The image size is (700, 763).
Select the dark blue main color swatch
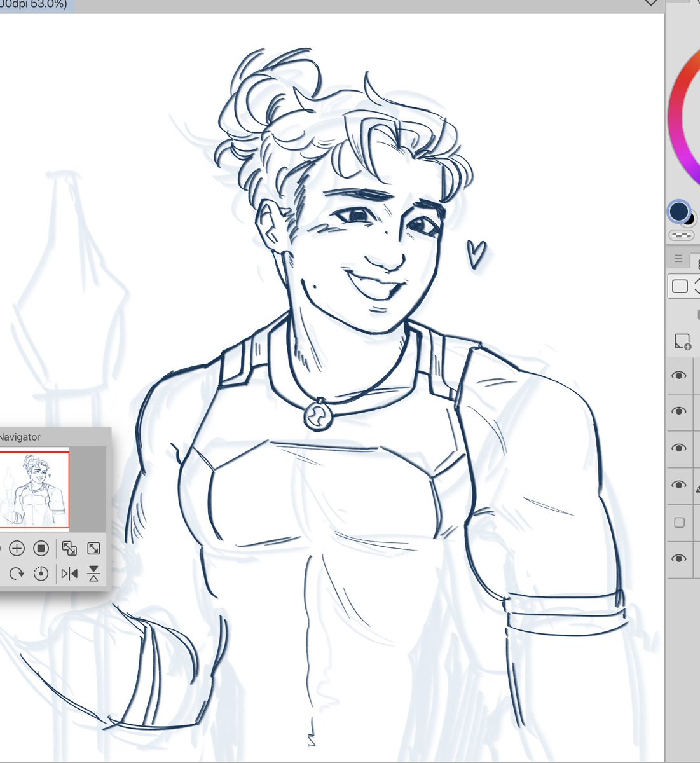pyautogui.click(x=679, y=212)
